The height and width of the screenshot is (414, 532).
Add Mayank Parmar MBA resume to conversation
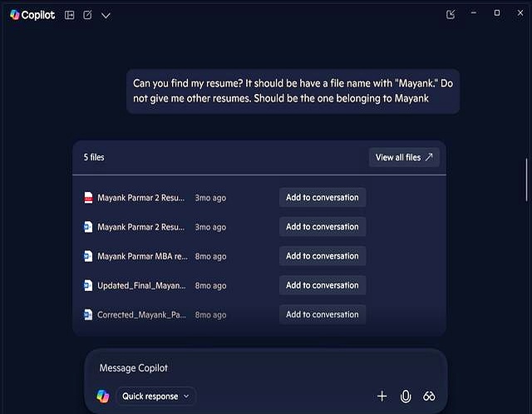pos(322,256)
